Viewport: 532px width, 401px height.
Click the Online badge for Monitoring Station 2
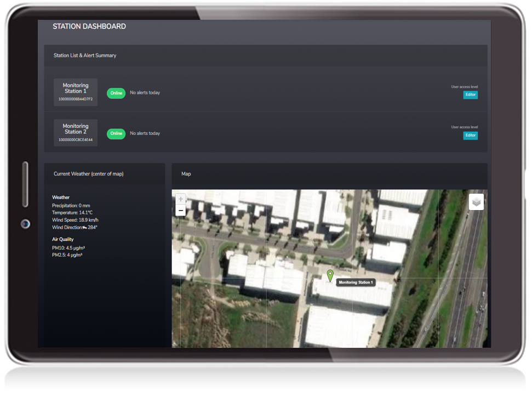[x=116, y=133]
